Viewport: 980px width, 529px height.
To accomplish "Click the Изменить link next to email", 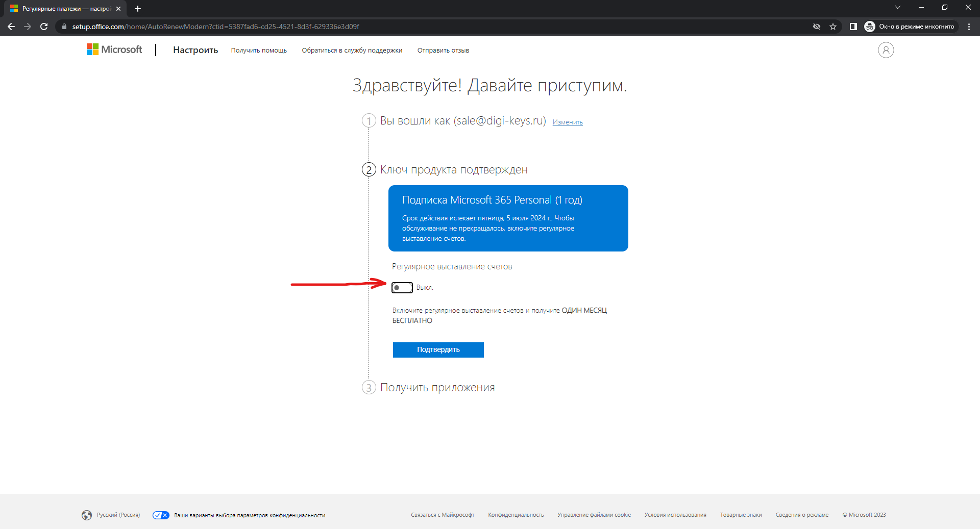I will tap(567, 122).
